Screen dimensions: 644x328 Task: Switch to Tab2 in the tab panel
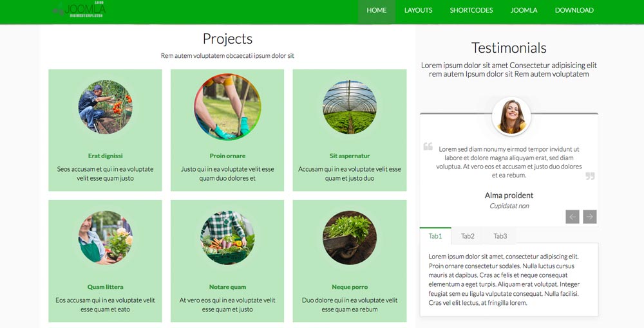click(x=468, y=236)
